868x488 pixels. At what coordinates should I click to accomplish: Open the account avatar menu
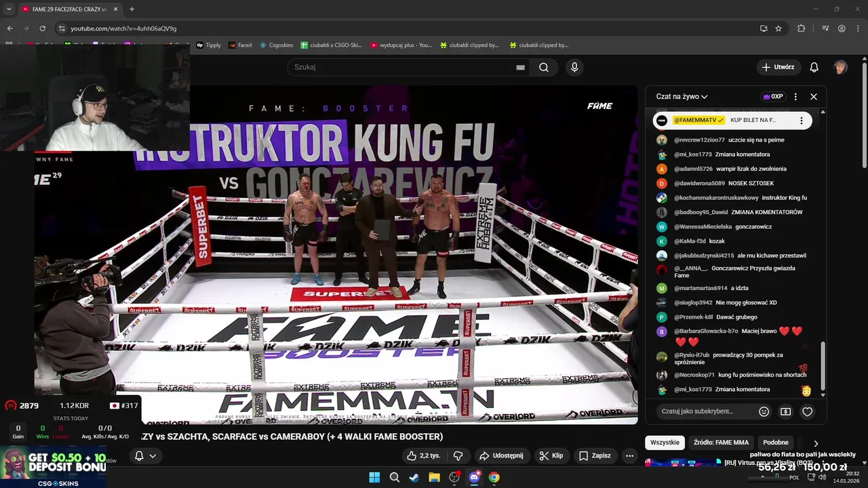[x=840, y=67]
